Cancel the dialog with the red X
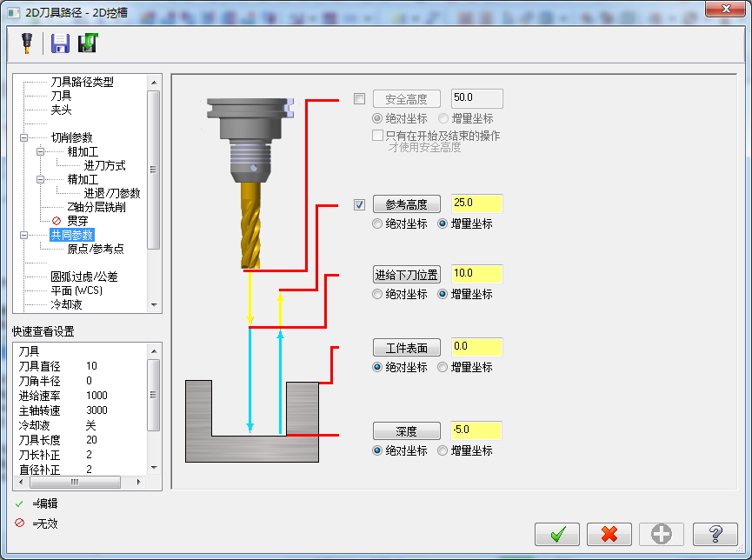 [609, 534]
